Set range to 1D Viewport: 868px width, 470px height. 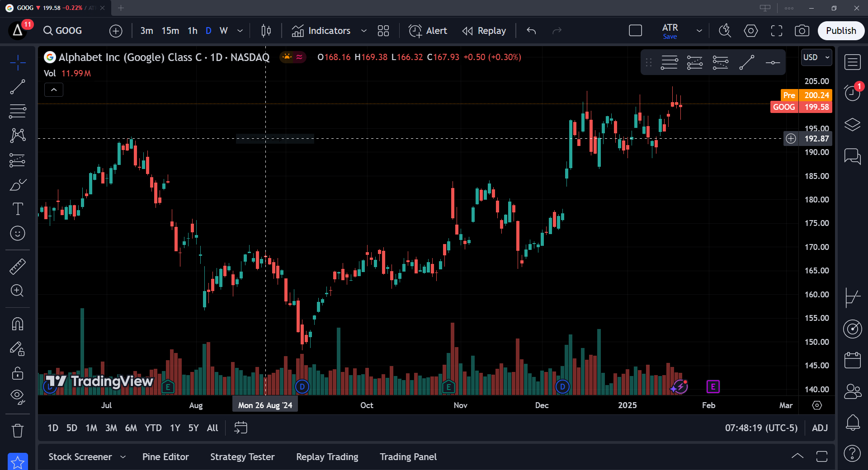click(x=53, y=428)
